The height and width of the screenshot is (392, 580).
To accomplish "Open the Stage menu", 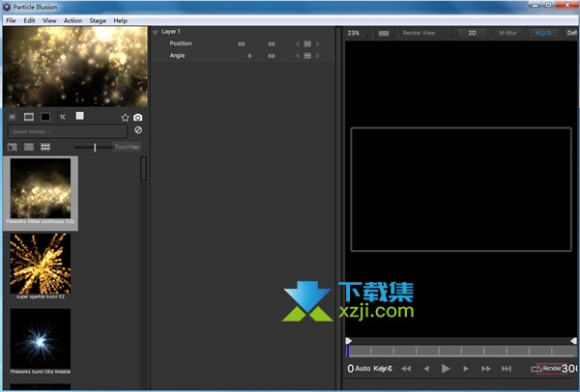I will click(x=98, y=20).
